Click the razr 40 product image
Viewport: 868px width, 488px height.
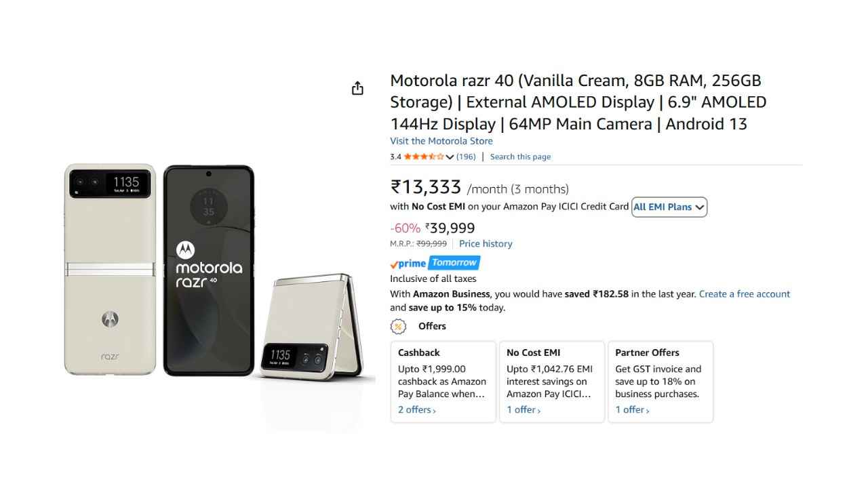pos(209,270)
